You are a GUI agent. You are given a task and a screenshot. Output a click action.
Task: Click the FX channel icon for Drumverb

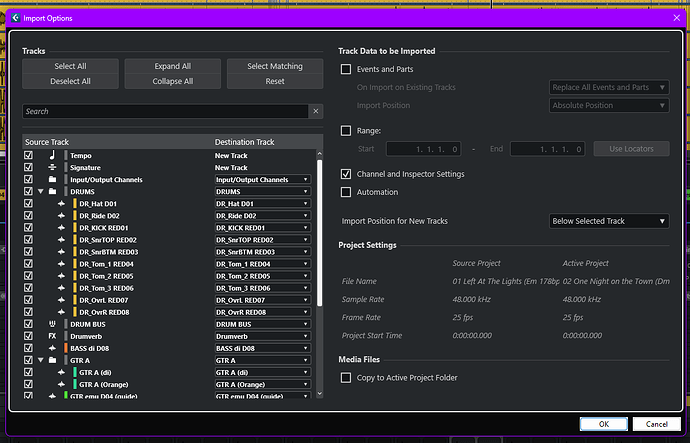[52, 336]
